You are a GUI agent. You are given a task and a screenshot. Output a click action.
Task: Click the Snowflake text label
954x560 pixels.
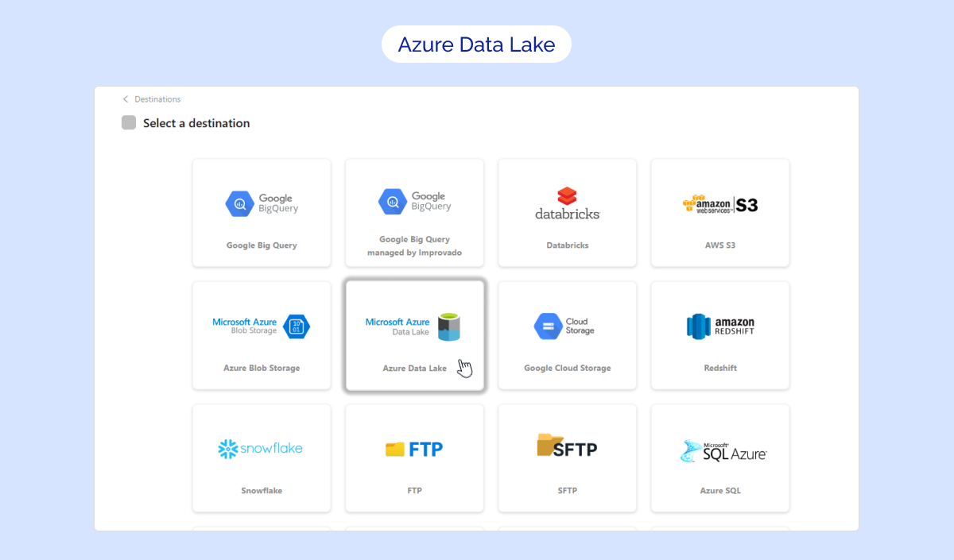[262, 491]
